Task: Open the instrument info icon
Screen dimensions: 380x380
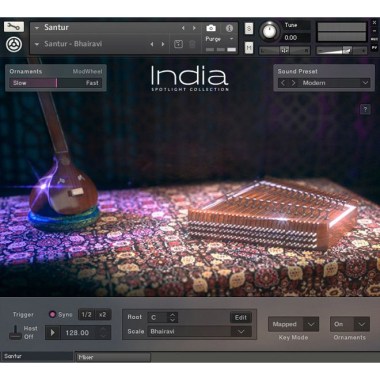Action: click(x=229, y=28)
